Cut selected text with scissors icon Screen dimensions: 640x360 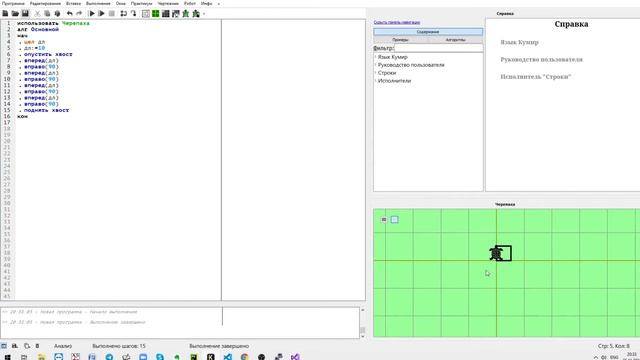tap(37, 13)
